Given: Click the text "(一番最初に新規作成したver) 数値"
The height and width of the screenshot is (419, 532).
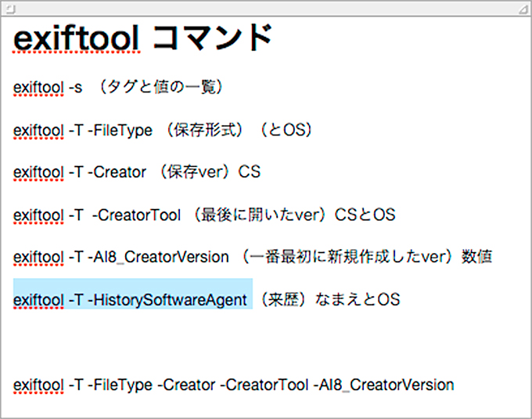Looking at the screenshot, I should (x=367, y=257).
